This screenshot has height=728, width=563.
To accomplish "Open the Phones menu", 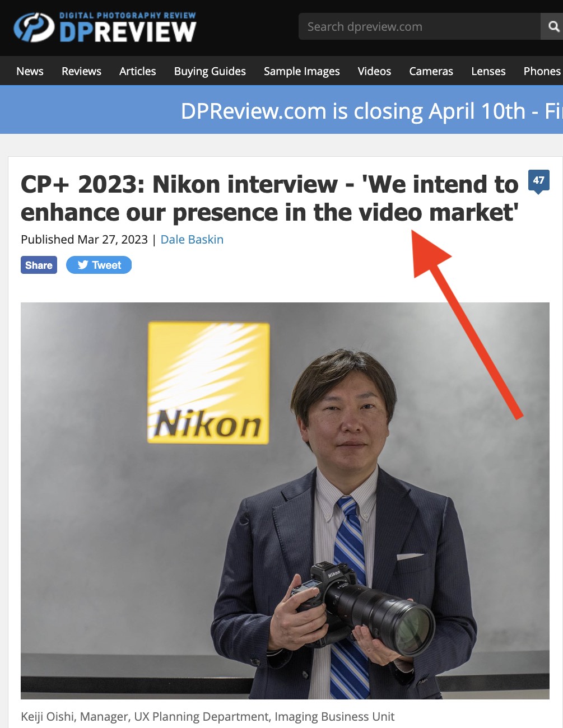I will coord(542,71).
